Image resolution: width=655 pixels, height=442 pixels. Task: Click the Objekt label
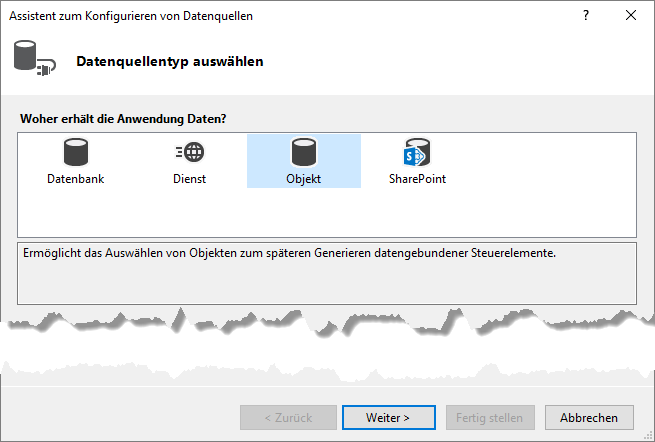(x=304, y=179)
